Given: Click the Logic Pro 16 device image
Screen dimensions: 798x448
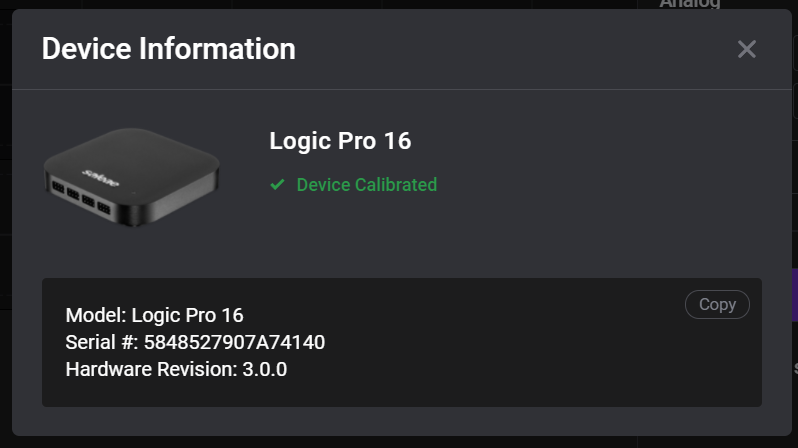Looking at the screenshot, I should coord(130,178).
